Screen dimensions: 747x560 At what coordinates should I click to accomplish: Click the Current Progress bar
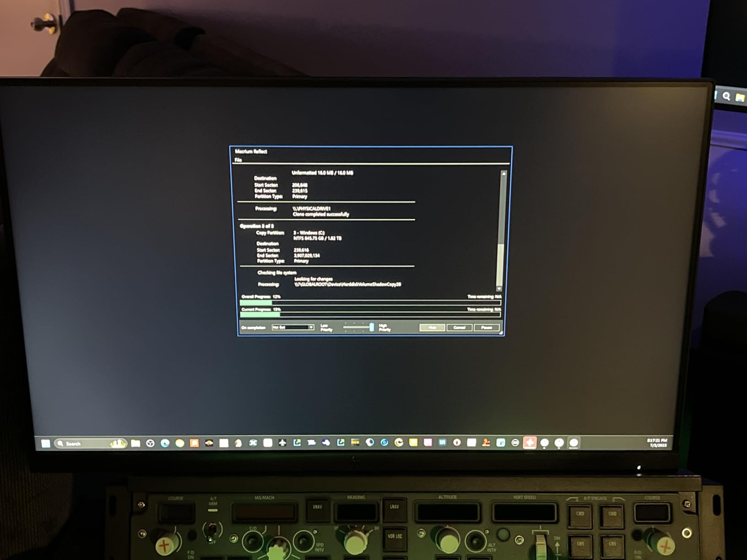370,315
